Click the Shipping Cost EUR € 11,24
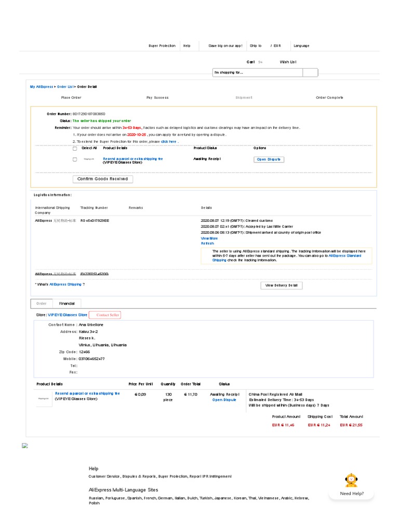Image resolution: width=399 pixels, height=532 pixels. point(319,425)
